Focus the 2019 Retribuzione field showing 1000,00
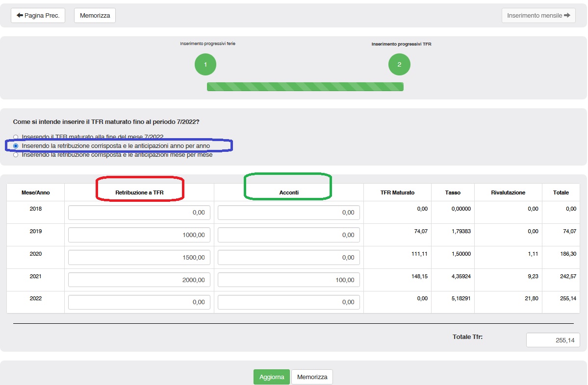Screen dimensions: 588x385 tap(139, 235)
